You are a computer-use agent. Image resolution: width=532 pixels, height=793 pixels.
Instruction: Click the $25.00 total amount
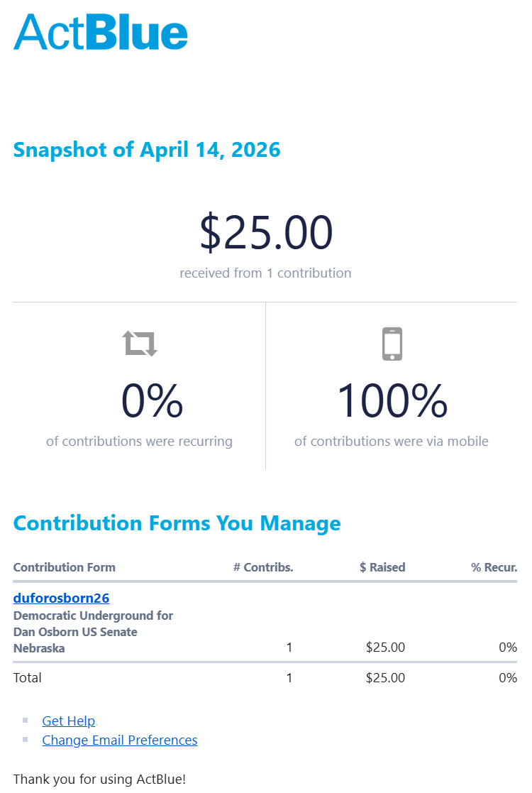point(266,233)
